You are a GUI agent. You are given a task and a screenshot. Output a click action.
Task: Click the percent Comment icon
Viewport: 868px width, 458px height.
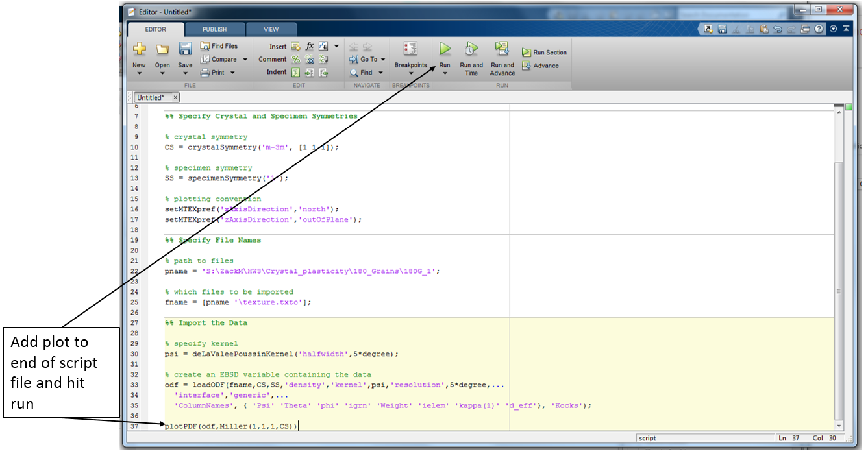point(295,59)
